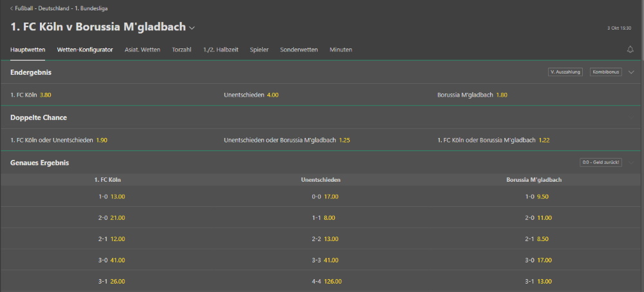The height and width of the screenshot is (292, 644).
Task: Switch to Asiat. Wetten tab
Action: click(x=142, y=50)
